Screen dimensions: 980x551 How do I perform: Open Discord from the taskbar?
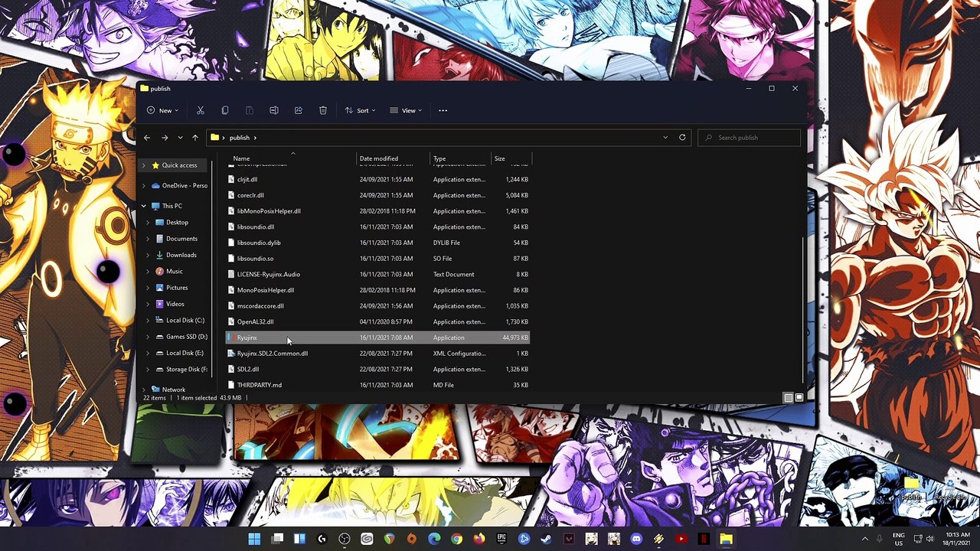[x=636, y=539]
